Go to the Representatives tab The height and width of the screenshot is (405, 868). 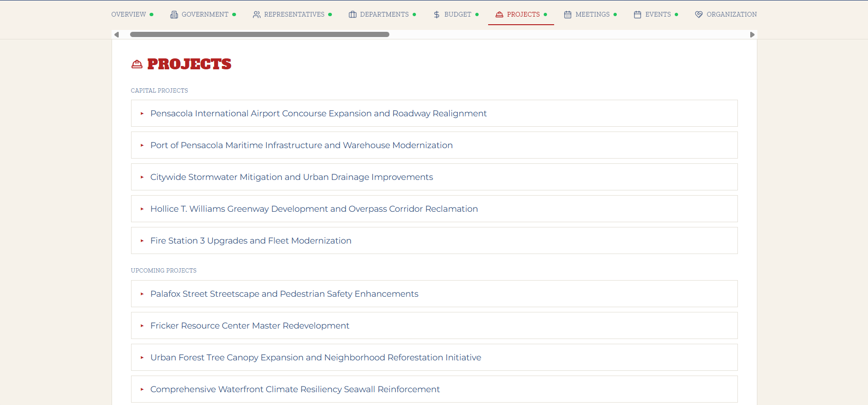292,15
